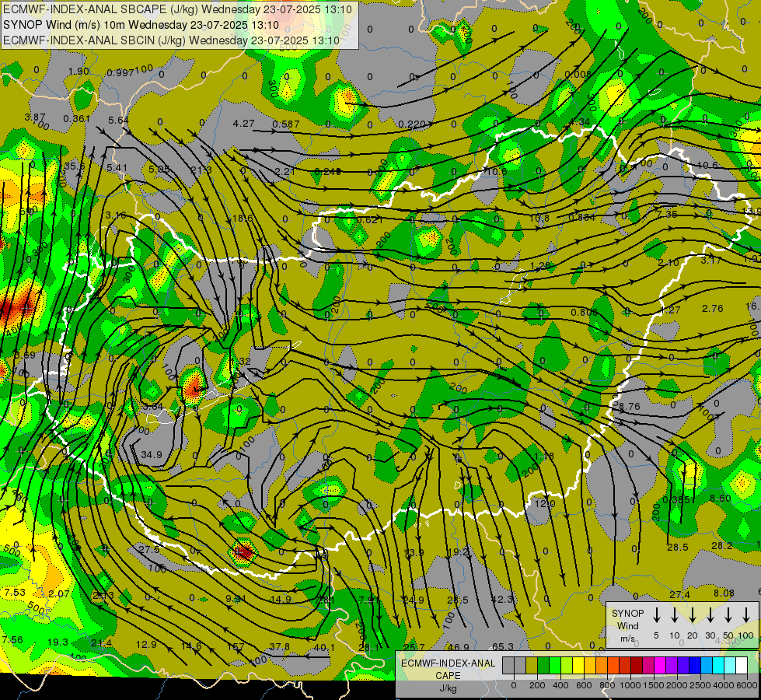Screen dimensions: 761x700
Task: Click the 19.3 value on the map
Action: tap(58, 642)
